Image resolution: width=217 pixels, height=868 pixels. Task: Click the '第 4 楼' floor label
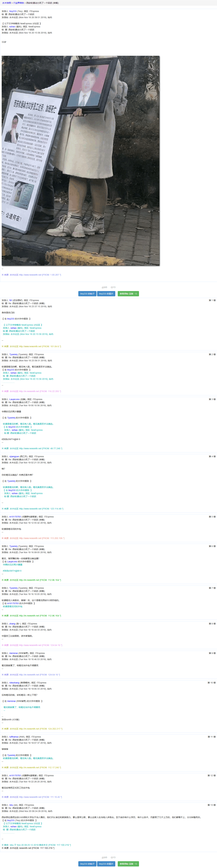[212, 457]
